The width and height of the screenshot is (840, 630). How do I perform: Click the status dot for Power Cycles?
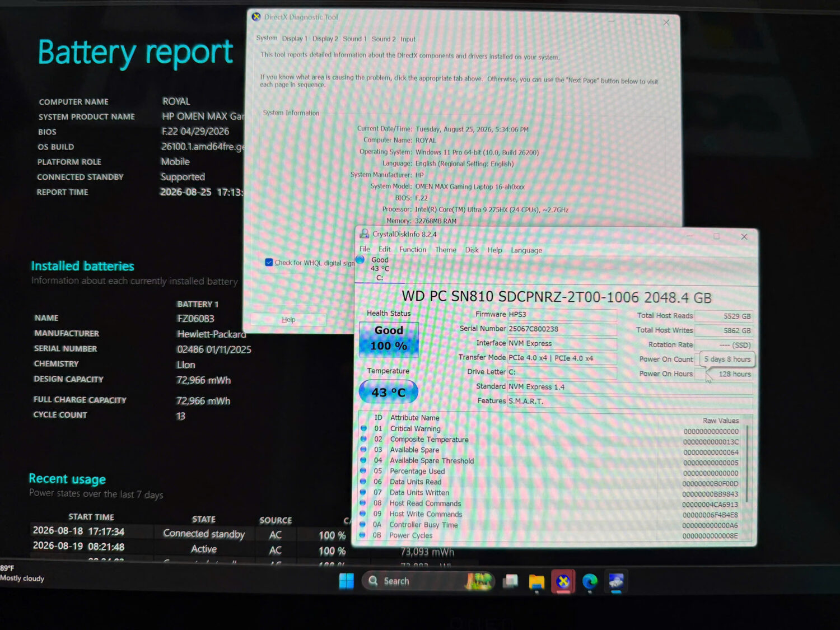pos(362,535)
